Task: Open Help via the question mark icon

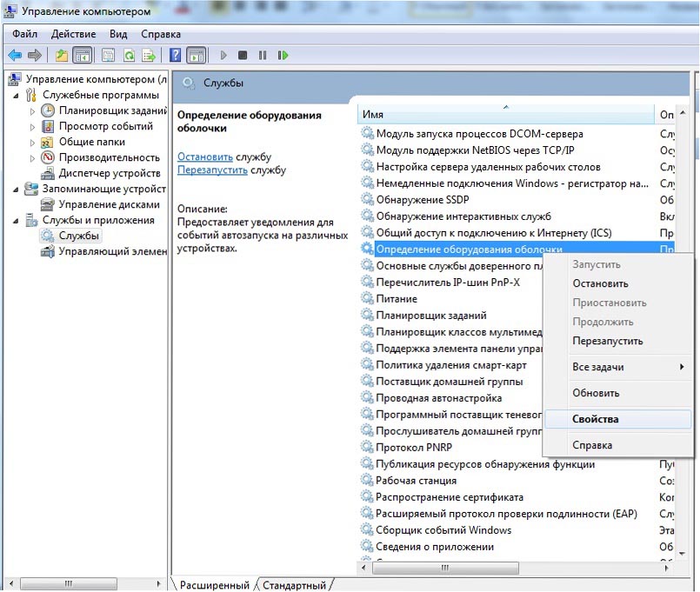Action: coord(175,56)
